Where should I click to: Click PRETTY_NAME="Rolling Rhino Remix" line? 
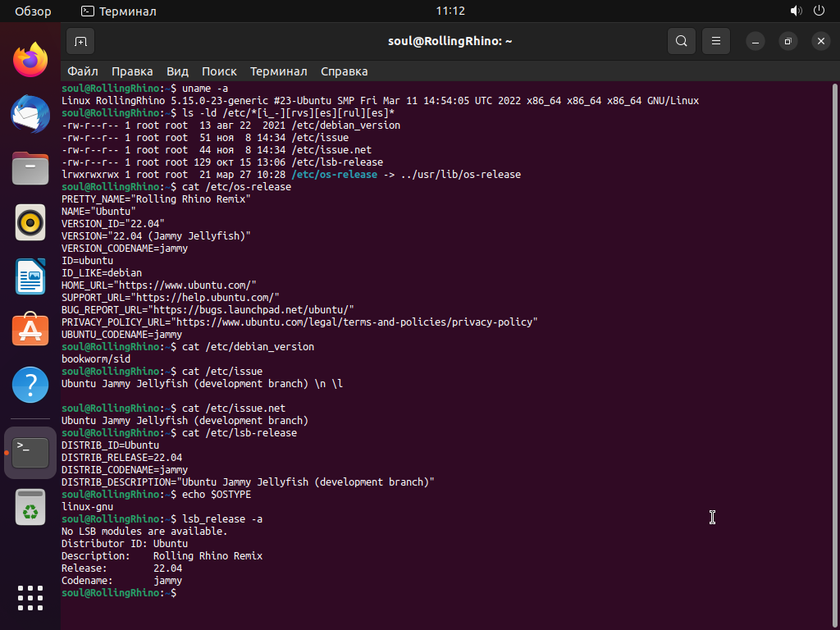[x=156, y=199]
